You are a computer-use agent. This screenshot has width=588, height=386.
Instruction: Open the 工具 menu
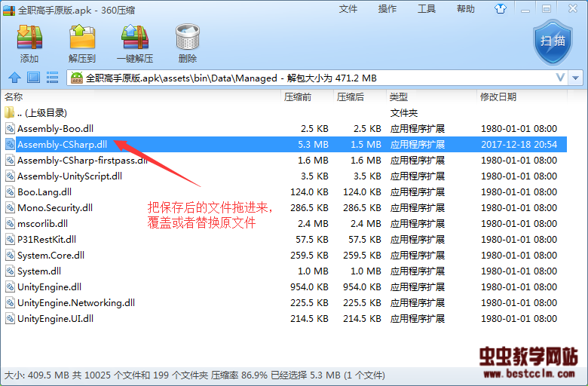pos(427,9)
